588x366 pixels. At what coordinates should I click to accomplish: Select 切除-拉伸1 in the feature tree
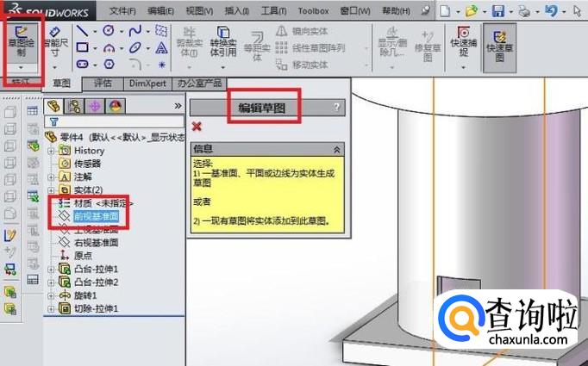97,308
